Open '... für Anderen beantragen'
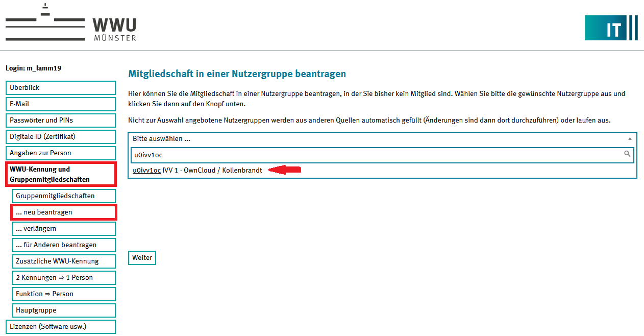 click(64, 245)
